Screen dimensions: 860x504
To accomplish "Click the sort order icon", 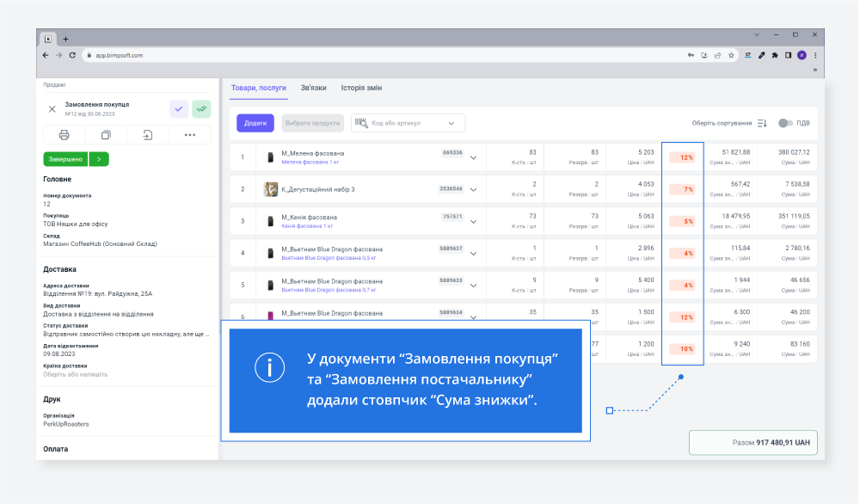I will [x=762, y=123].
